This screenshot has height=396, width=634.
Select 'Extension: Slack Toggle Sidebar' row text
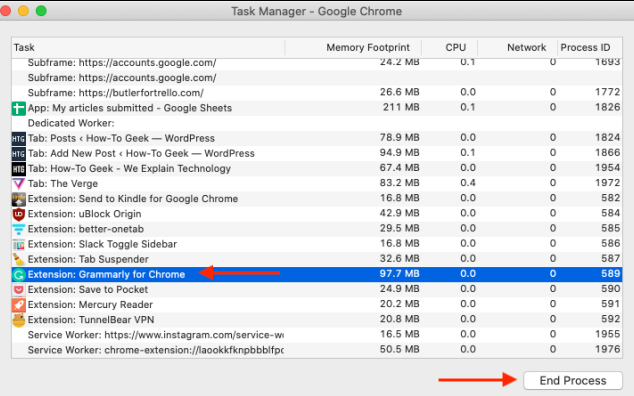coord(102,244)
